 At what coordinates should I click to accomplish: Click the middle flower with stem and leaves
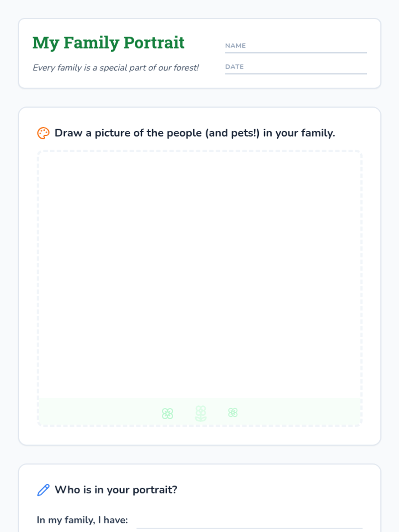point(200,413)
